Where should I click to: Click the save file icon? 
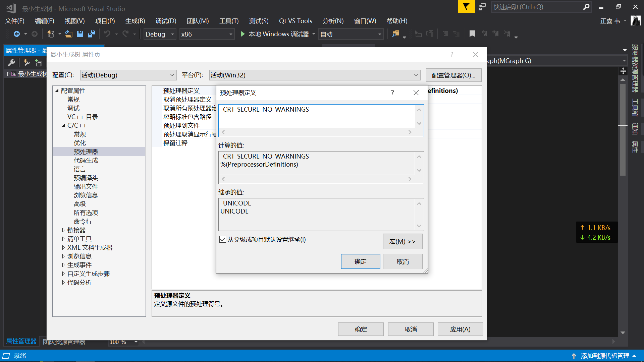click(x=80, y=34)
